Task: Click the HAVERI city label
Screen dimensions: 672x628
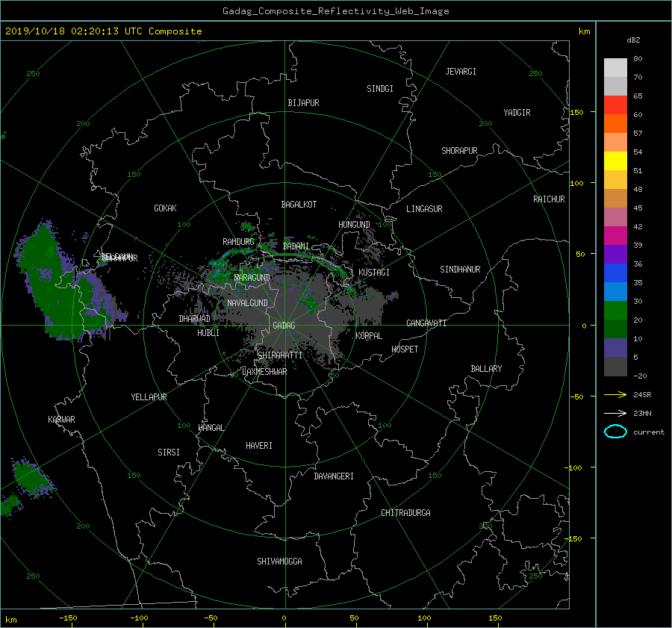Action: point(259,446)
